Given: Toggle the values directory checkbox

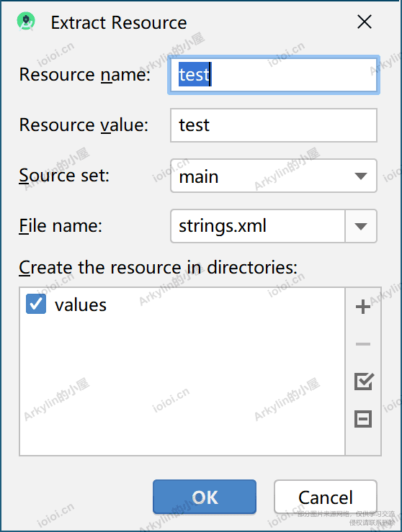Looking at the screenshot, I should tap(36, 304).
